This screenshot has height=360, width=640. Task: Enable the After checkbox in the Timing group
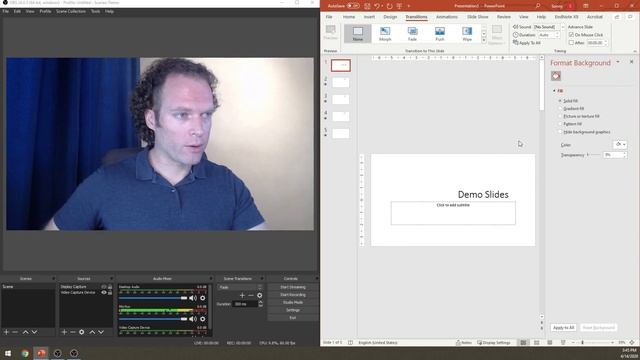tap(571, 42)
